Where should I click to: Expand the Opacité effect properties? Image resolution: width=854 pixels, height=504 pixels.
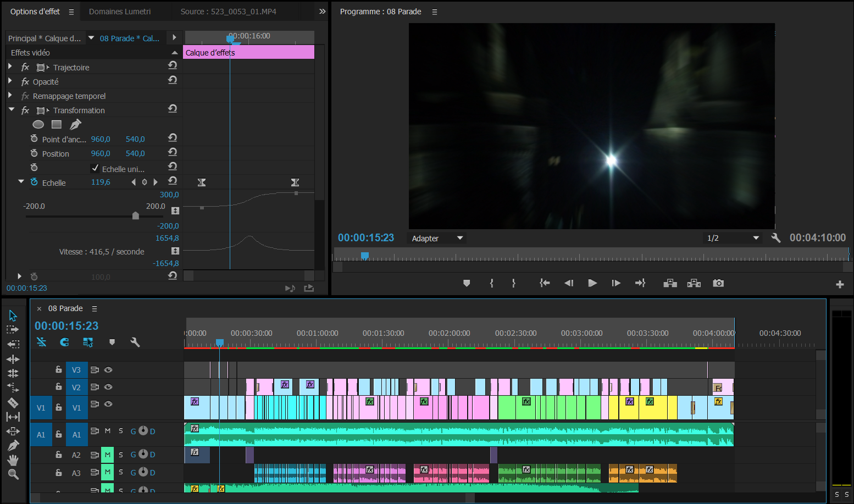coord(10,80)
